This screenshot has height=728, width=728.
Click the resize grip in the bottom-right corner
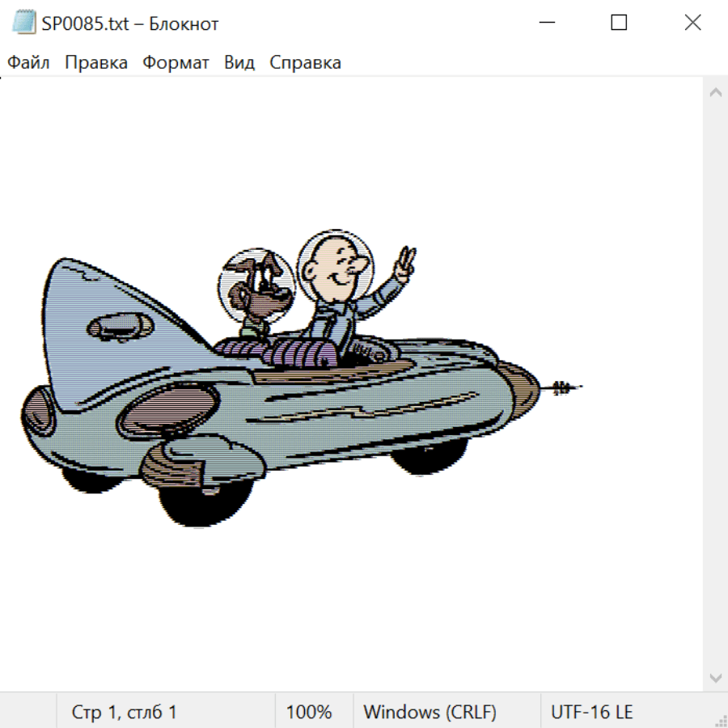pyautogui.click(x=720, y=720)
